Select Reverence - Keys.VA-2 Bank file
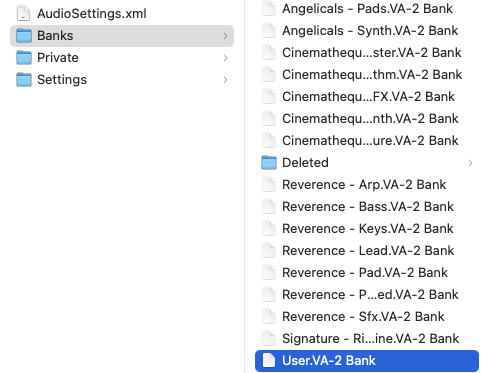 click(367, 228)
